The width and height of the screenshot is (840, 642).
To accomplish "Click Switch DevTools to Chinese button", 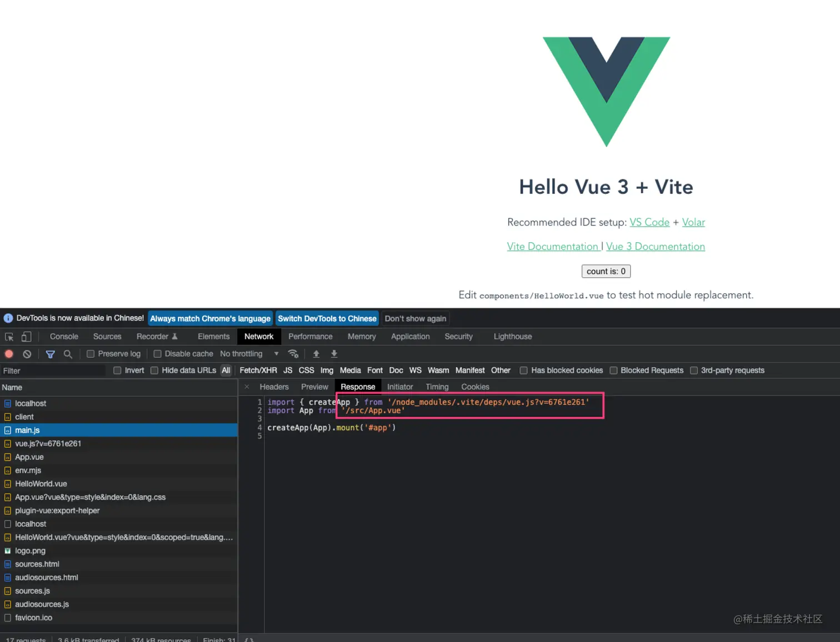I will [x=327, y=319].
